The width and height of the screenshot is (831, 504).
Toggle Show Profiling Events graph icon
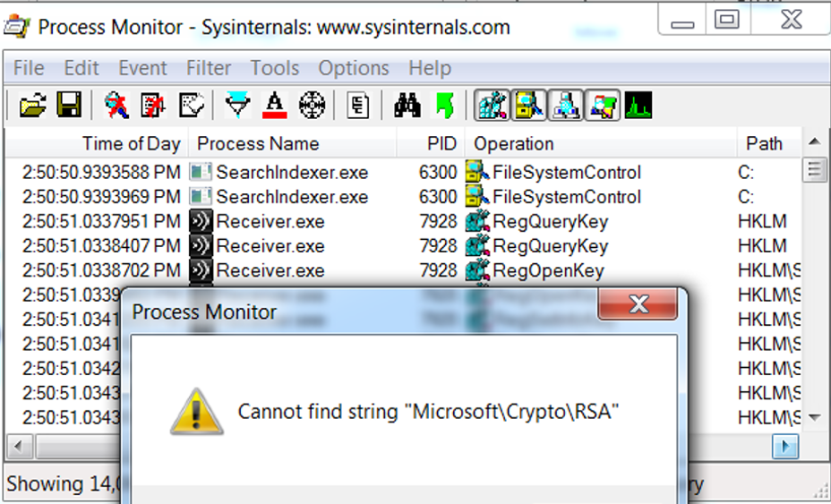coord(638,105)
